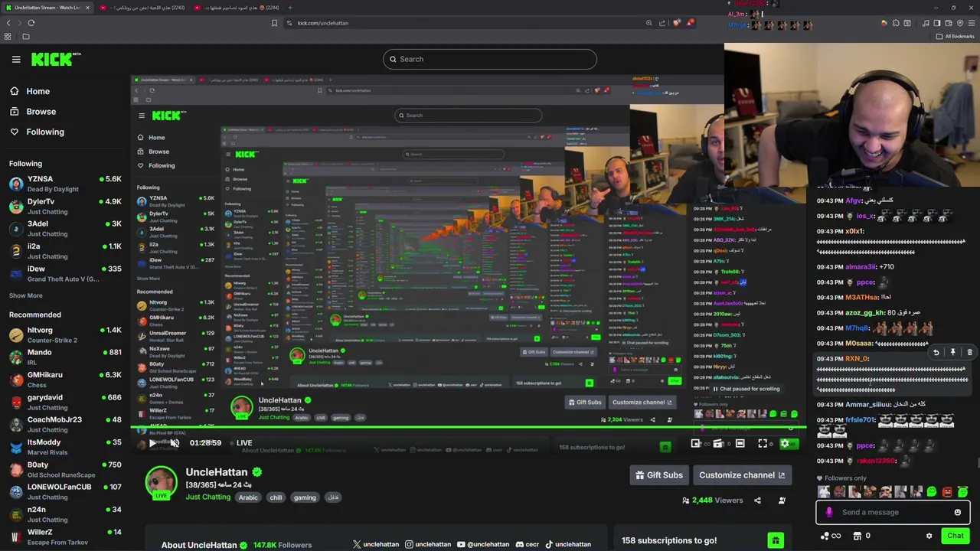Pin RXN_0's chat message
980x551 pixels.
click(952, 353)
